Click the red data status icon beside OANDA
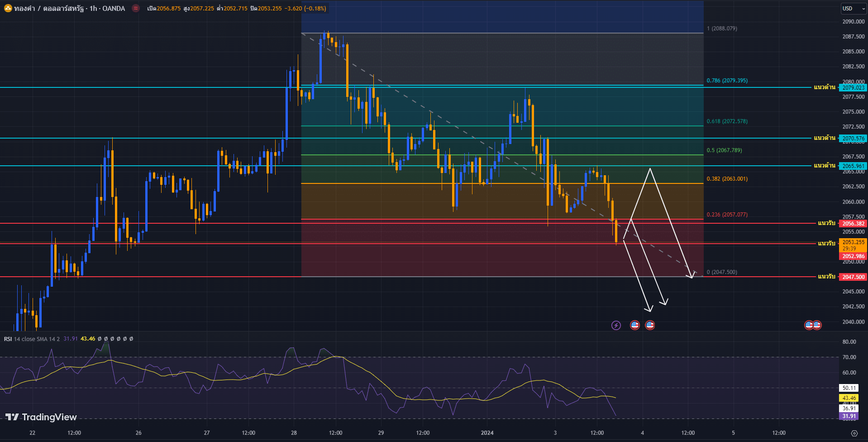The height and width of the screenshot is (442, 868). click(135, 8)
